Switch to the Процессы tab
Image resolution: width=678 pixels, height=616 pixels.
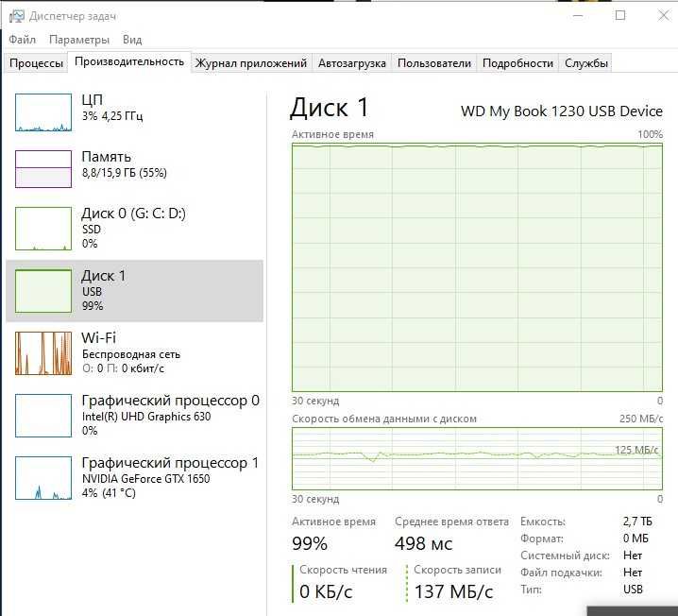coord(36,63)
